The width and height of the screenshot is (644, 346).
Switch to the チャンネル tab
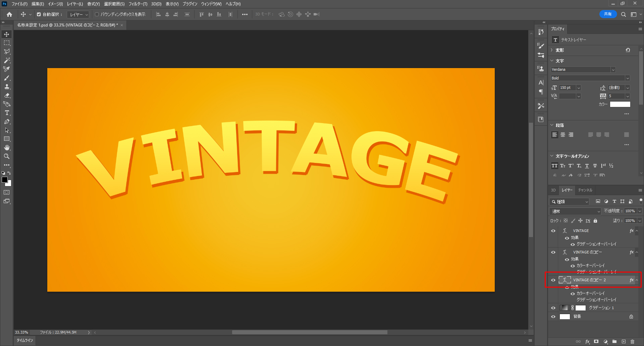click(585, 190)
